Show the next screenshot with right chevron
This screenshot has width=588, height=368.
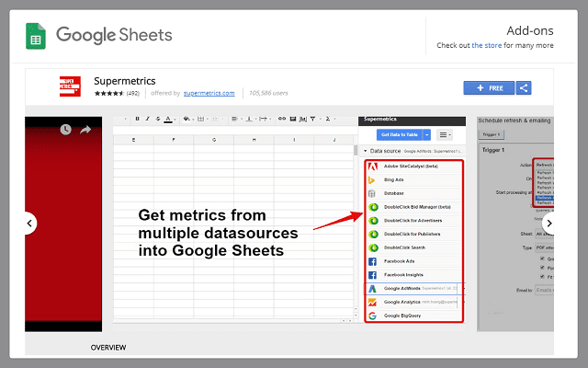[549, 224]
